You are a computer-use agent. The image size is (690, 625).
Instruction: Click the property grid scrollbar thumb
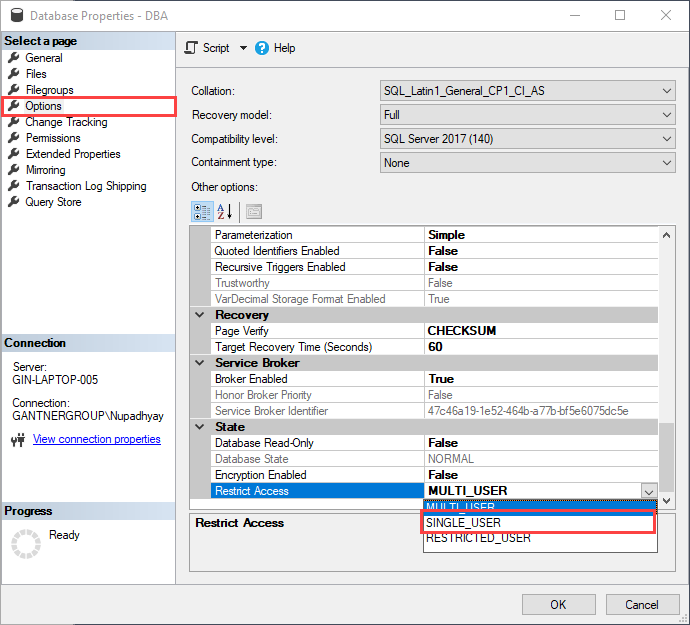pos(667,457)
